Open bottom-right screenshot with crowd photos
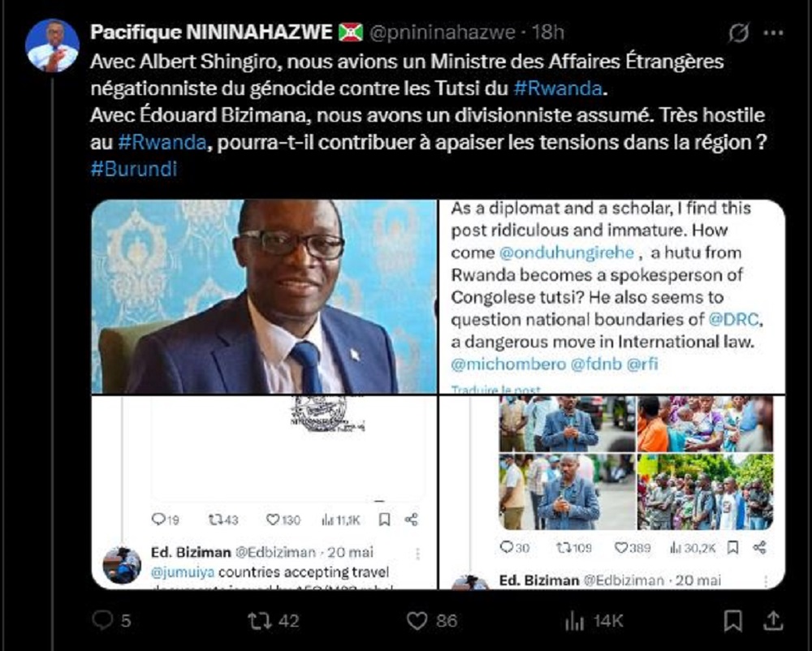Viewport: 812px width, 651px height. 612,492
